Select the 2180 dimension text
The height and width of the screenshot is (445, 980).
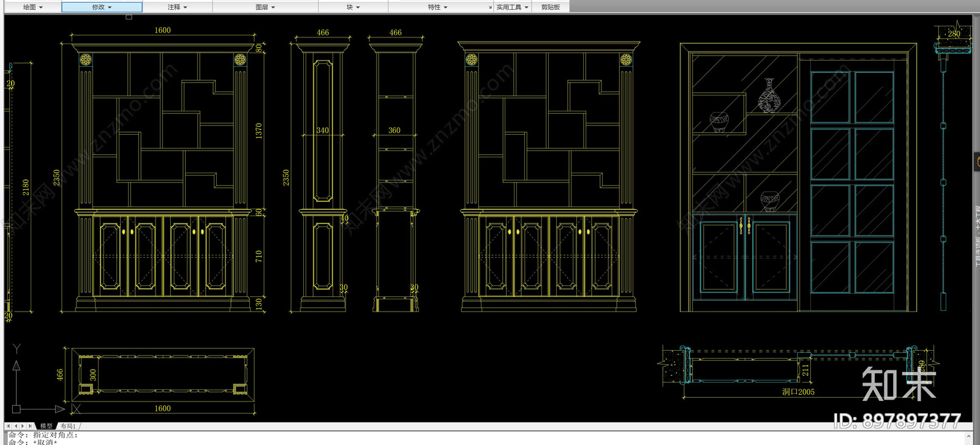[25, 187]
